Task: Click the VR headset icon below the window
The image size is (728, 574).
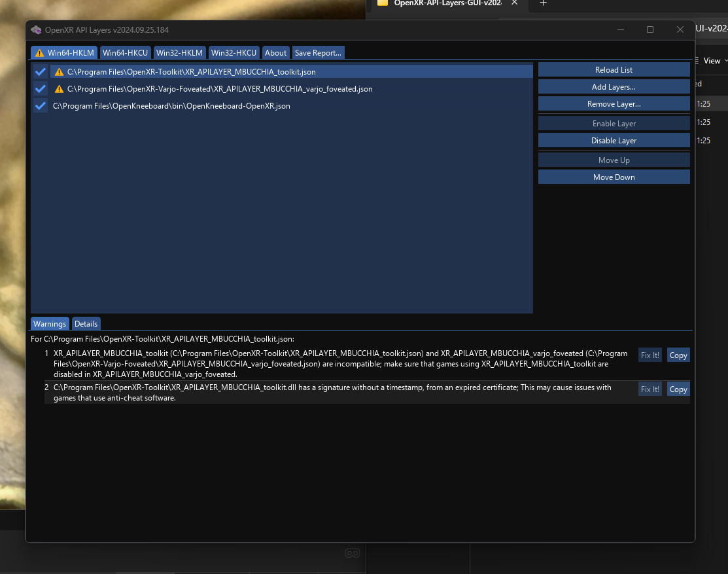Action: click(353, 553)
